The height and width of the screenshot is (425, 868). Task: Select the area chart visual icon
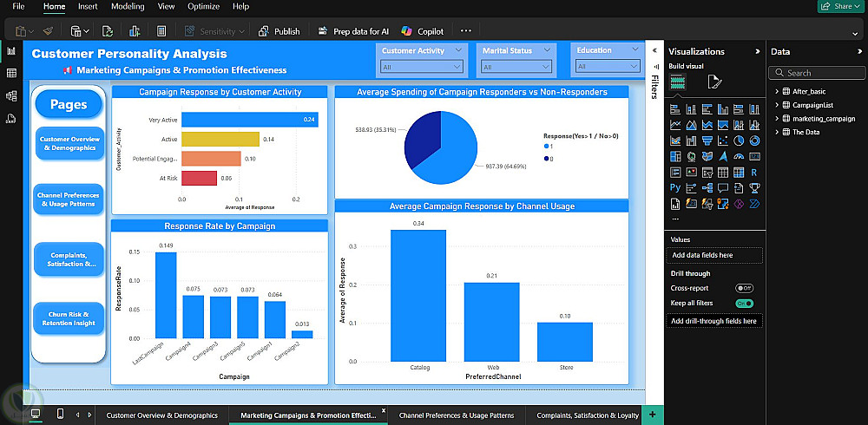tap(691, 125)
